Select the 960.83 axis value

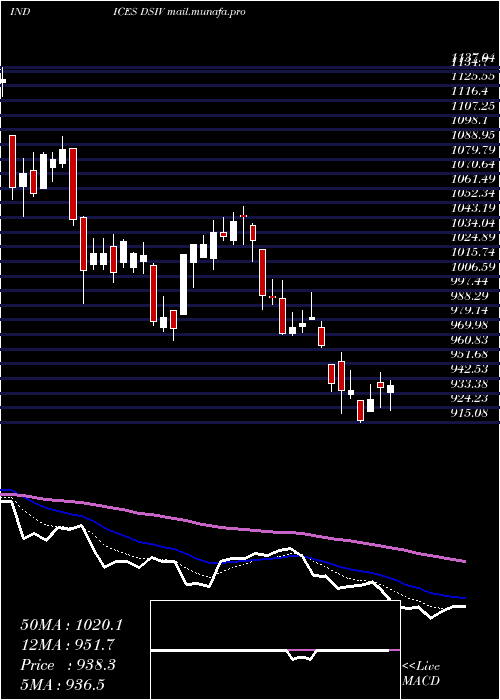point(470,340)
